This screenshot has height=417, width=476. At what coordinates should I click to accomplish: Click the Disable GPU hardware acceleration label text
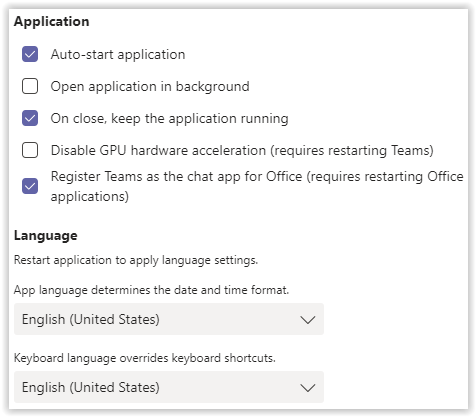coord(242,150)
